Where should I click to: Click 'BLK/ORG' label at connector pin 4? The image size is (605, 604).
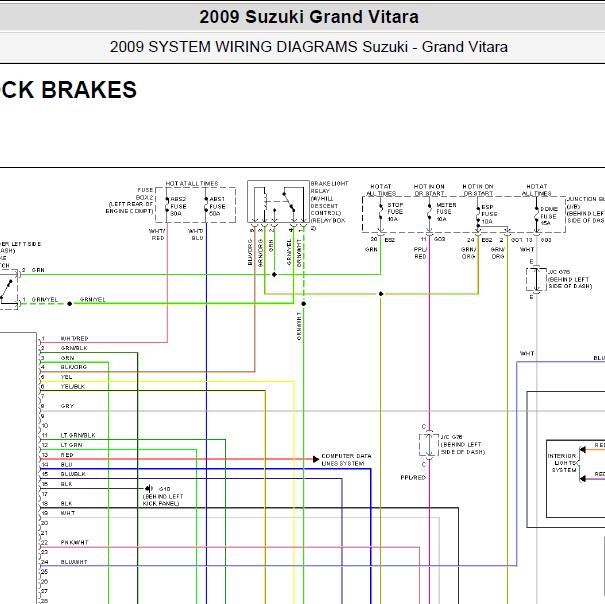pyautogui.click(x=74, y=367)
